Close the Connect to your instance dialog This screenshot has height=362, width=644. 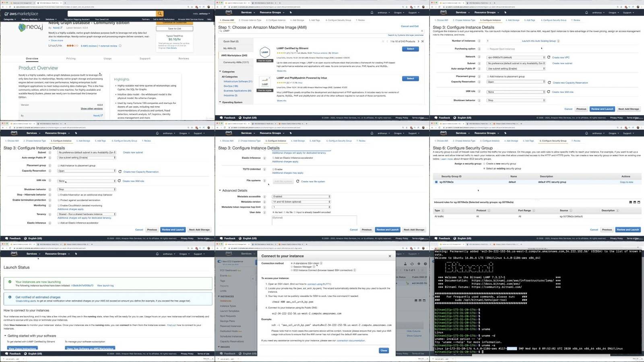[x=390, y=256]
